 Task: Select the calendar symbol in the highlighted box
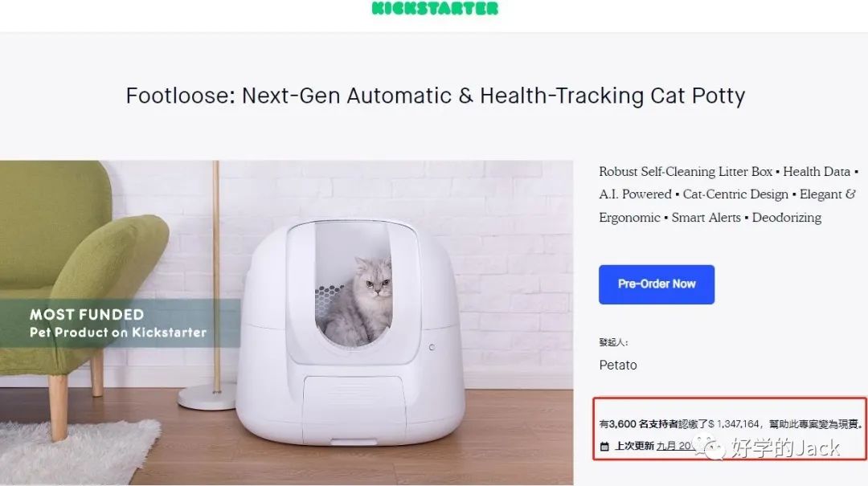[x=603, y=447]
